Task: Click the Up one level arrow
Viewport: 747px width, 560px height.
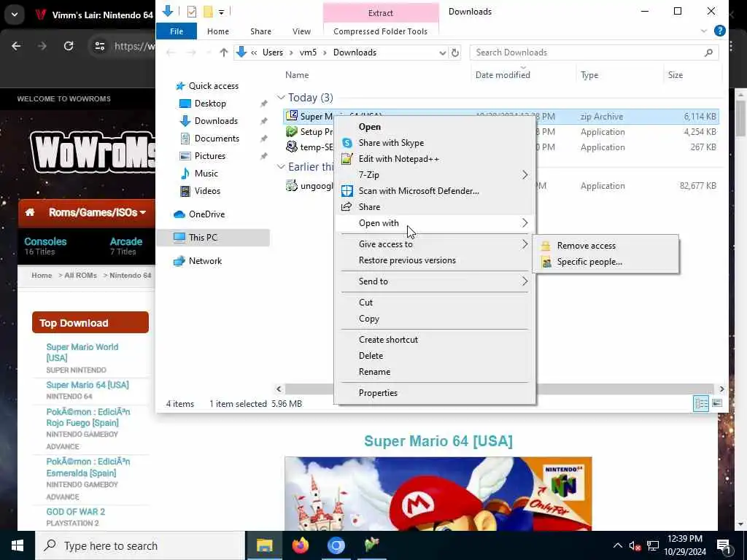Action: pos(223,52)
